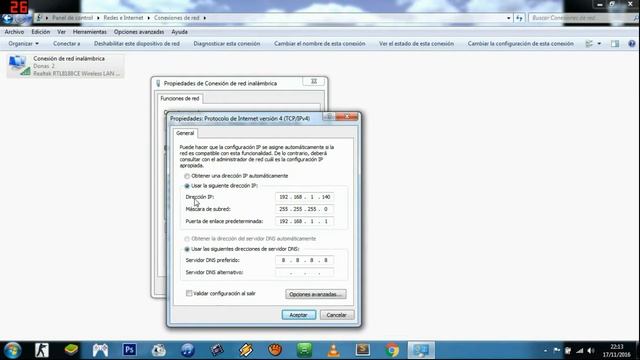Screen dimensions: 640x360
Task: Open the Ayuda menu
Action: pyautogui.click(x=179, y=32)
